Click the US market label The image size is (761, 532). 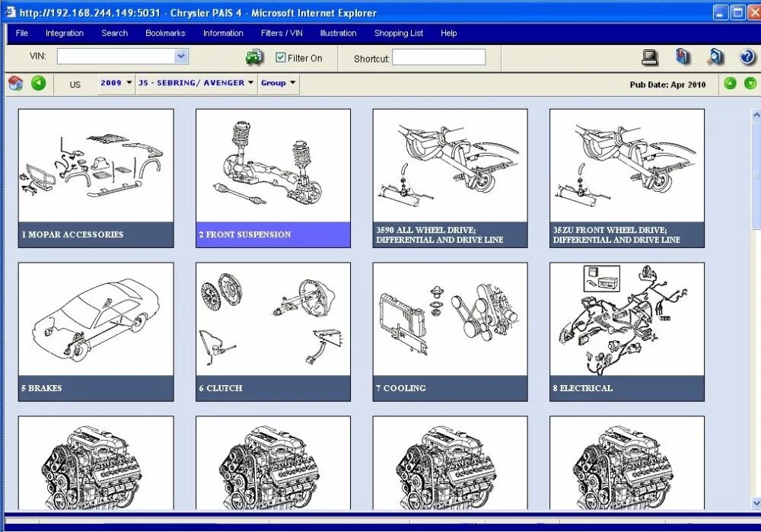tap(75, 84)
